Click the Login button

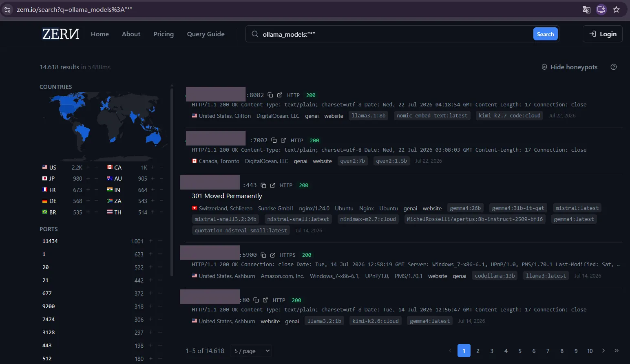pyautogui.click(x=603, y=34)
